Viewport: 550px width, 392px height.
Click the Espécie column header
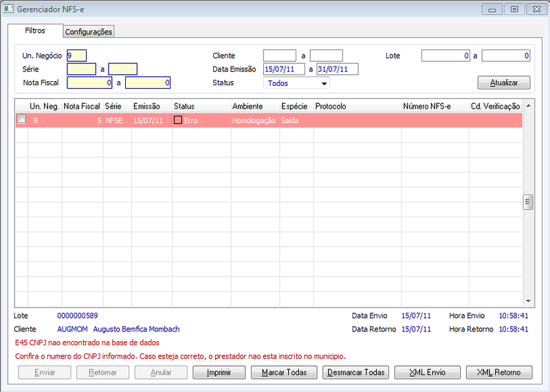point(296,106)
